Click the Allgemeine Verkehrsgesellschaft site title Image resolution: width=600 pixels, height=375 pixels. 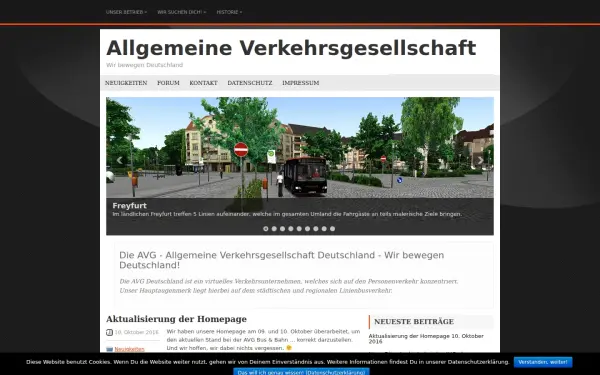(x=291, y=48)
